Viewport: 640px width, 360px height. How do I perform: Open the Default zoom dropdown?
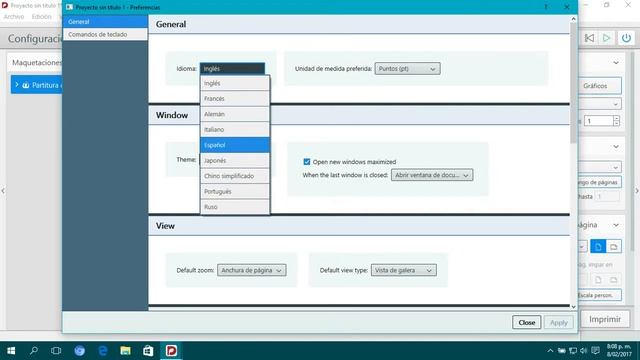coord(251,270)
